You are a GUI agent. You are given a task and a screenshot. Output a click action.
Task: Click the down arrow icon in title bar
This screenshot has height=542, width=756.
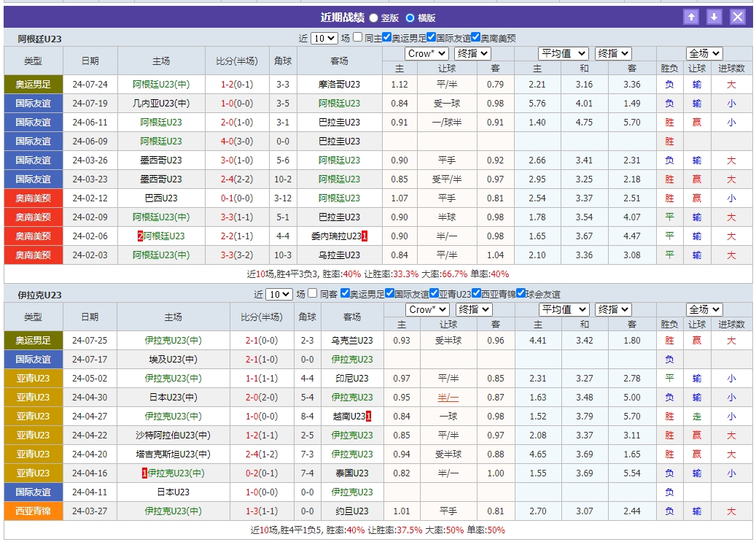point(714,16)
